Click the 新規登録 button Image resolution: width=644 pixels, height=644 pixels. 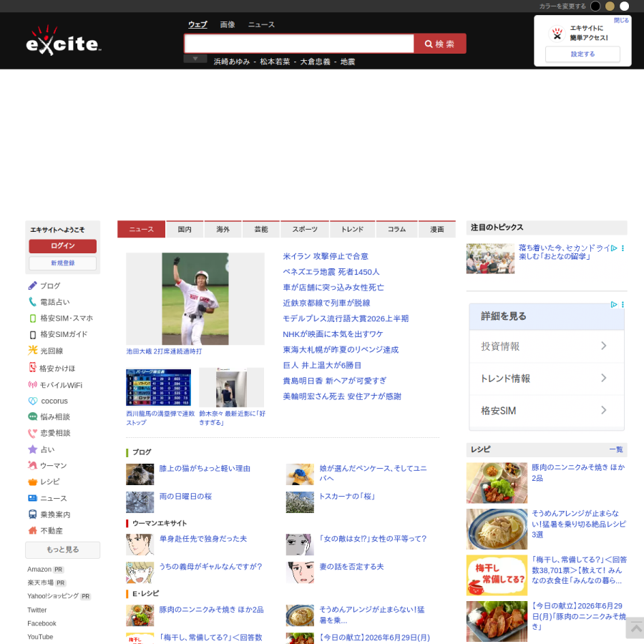(62, 263)
